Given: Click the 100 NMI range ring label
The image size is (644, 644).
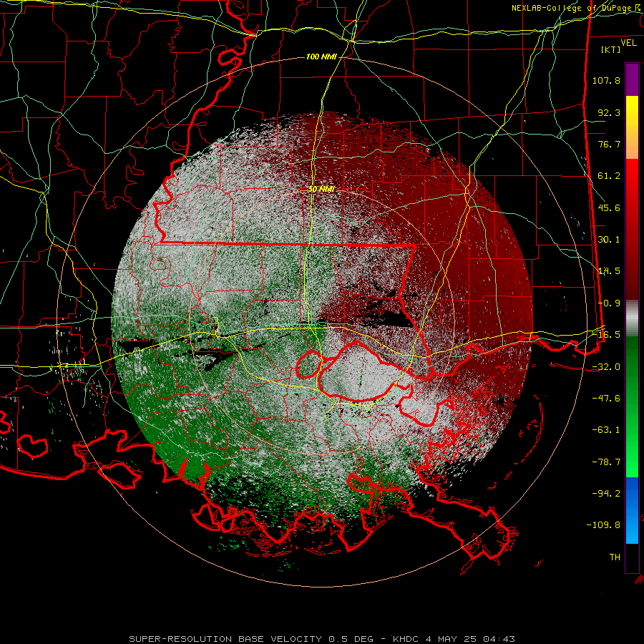Looking at the screenshot, I should coord(321,57).
